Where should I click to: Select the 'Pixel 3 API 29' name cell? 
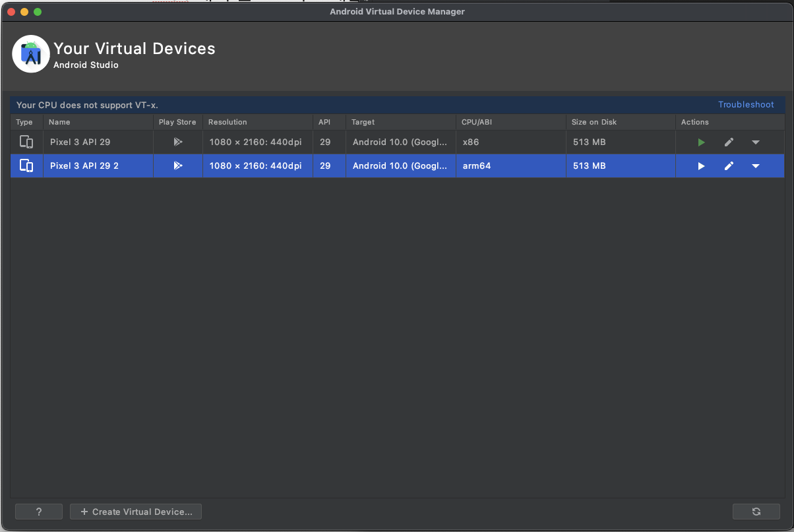coord(98,142)
